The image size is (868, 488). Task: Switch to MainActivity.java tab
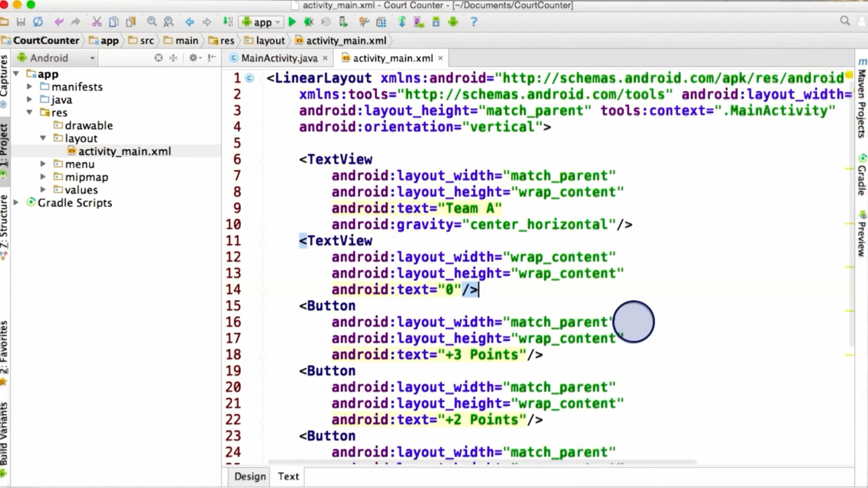tap(279, 58)
